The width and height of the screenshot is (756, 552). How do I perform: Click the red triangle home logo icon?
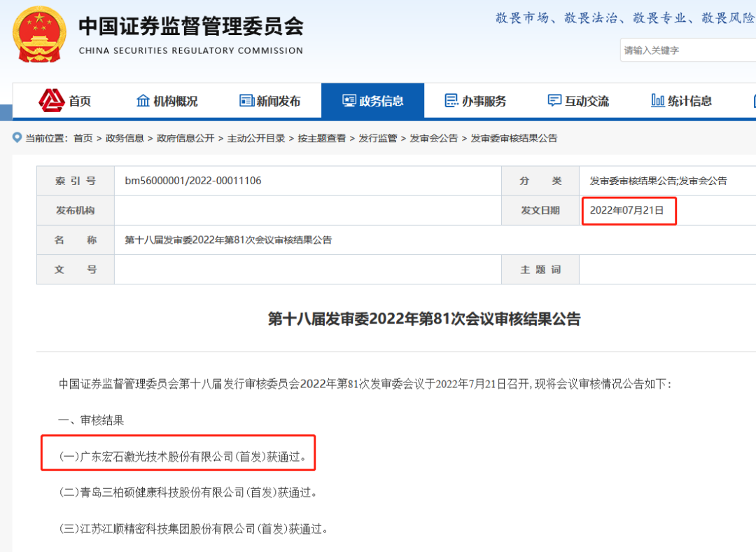click(x=52, y=100)
